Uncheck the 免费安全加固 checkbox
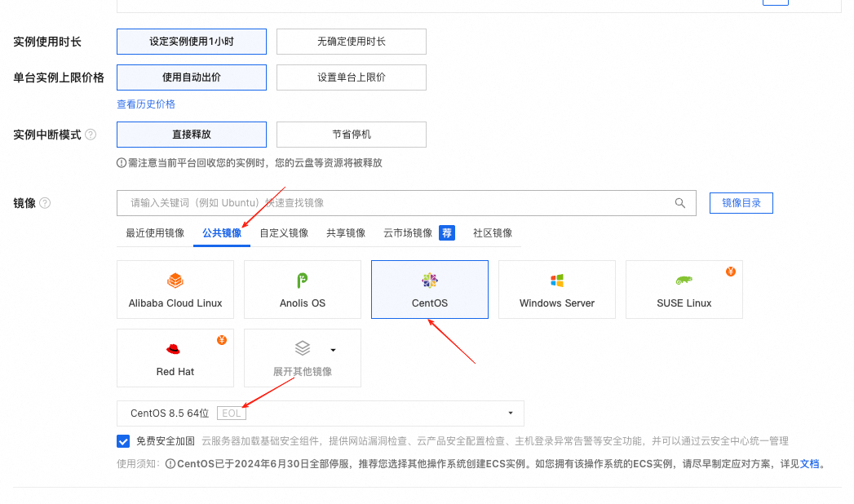The height and width of the screenshot is (504, 854). click(x=123, y=441)
